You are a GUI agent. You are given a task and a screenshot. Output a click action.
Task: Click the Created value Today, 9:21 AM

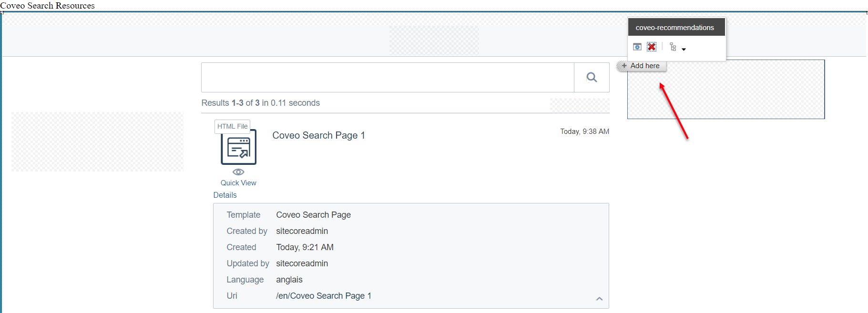coord(305,247)
